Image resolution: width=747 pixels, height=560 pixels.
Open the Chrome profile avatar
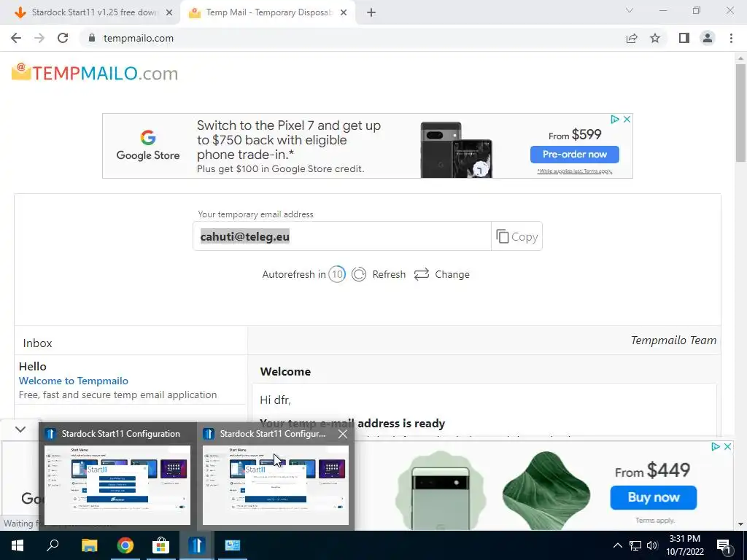click(x=708, y=38)
